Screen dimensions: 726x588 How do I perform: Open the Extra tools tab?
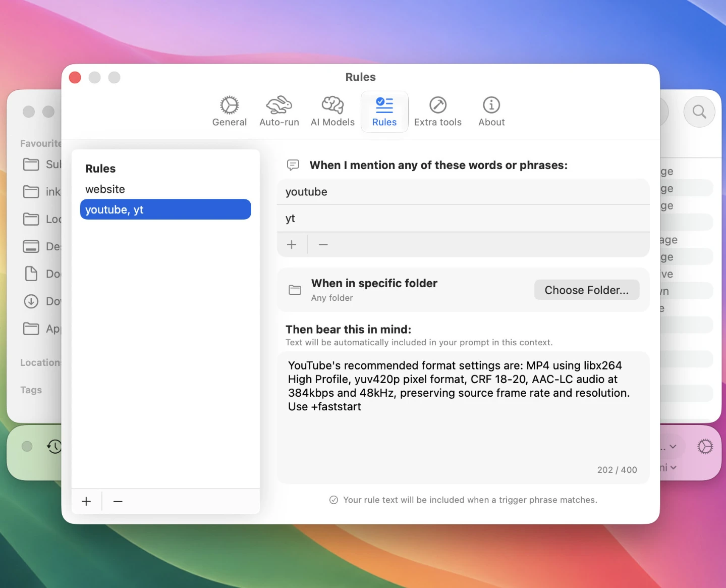pos(438,112)
